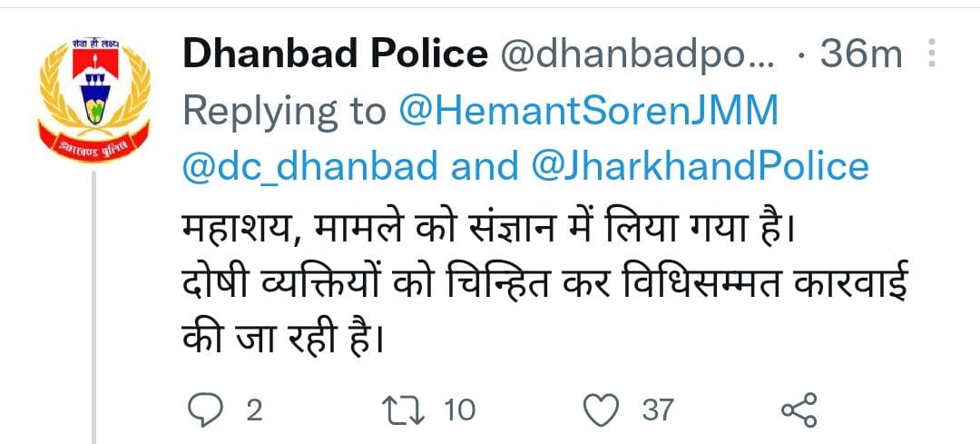Viewport: 980px width, 444px height.
Task: Open the Dhanbad Police display name
Action: coord(334,56)
